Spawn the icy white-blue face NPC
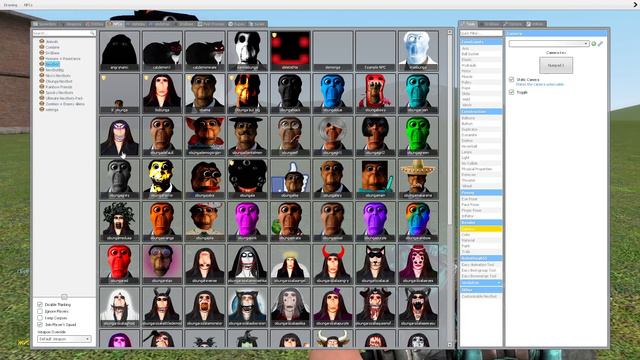 (418, 51)
